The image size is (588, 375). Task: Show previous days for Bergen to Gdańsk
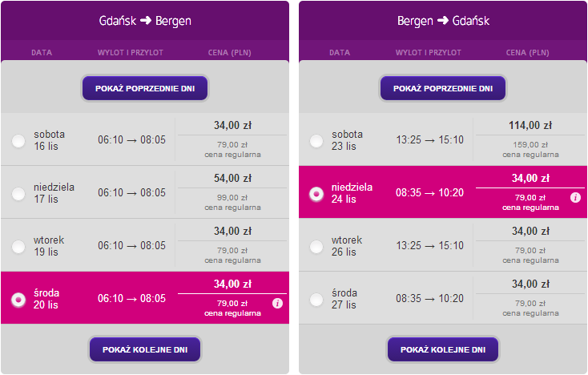pos(443,87)
